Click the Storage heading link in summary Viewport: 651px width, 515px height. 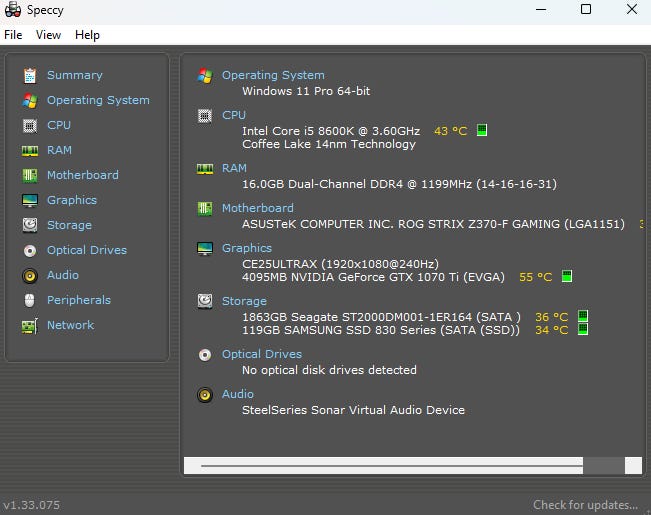[244, 301]
